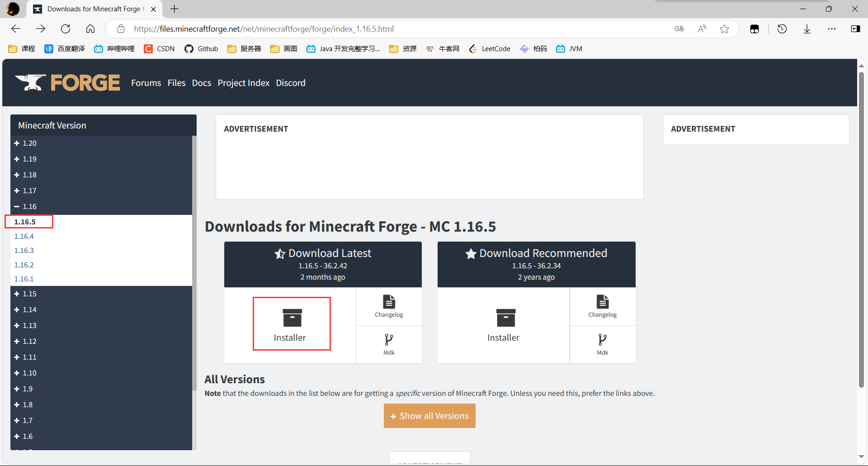Screen dimensions: 868x466
Task: Open Changelog for Download Latest
Action: (x=389, y=306)
